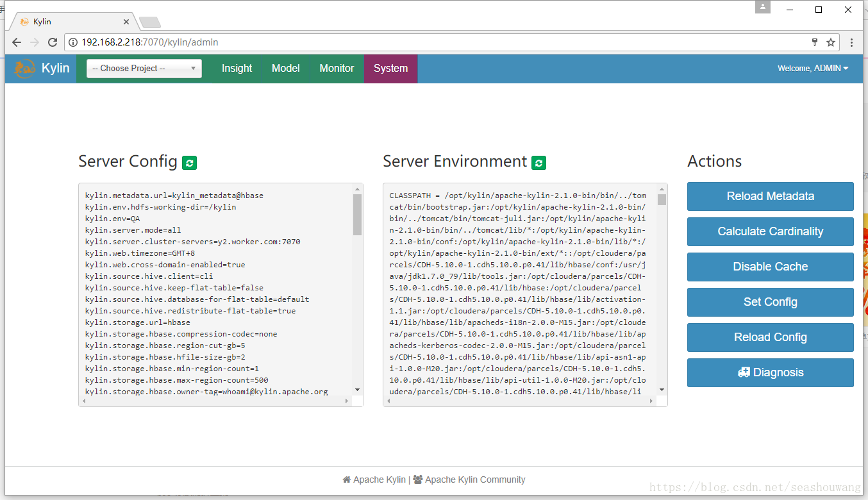
Task: Bookmark this page with star icon
Action: (831, 42)
